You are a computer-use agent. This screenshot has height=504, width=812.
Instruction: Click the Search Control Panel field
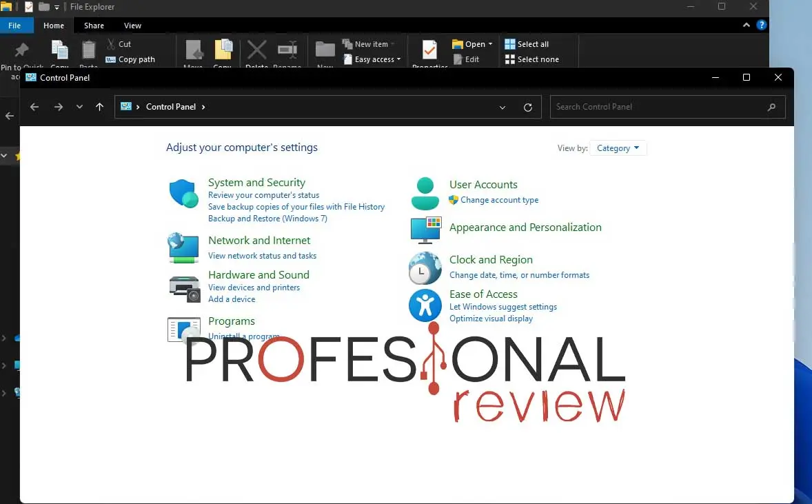667,108
